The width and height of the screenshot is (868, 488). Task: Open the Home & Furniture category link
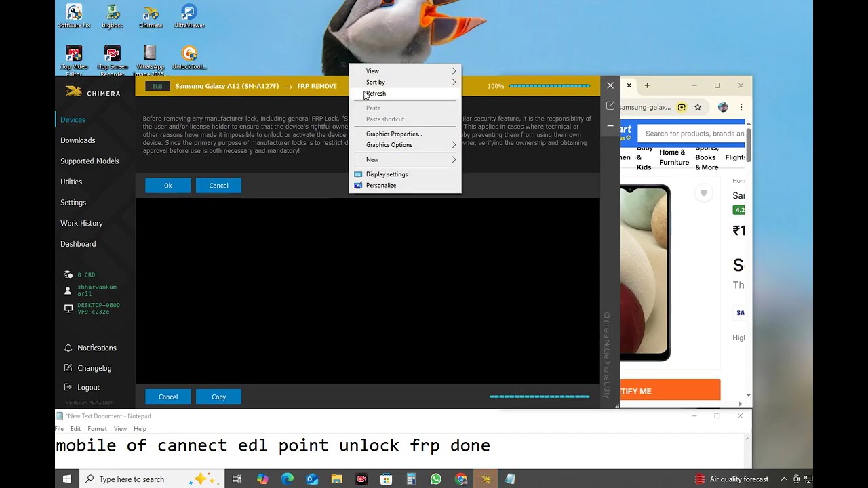(x=674, y=157)
